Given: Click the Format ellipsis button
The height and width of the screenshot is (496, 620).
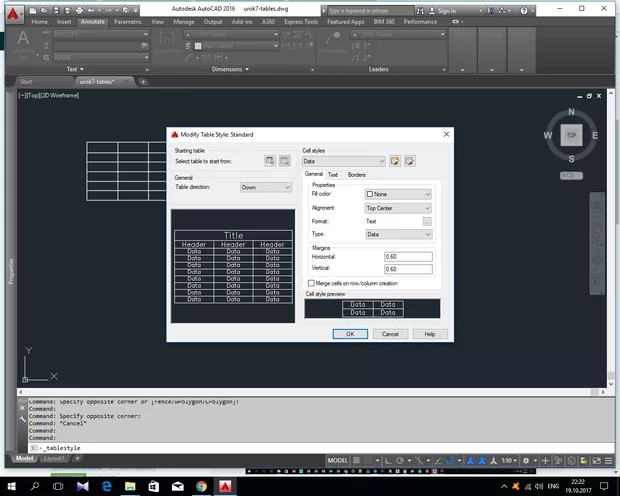Looking at the screenshot, I should (427, 221).
